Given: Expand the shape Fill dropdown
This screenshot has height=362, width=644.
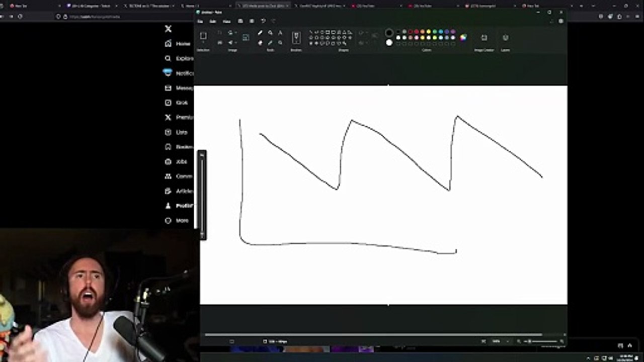Looking at the screenshot, I should 367,43.
